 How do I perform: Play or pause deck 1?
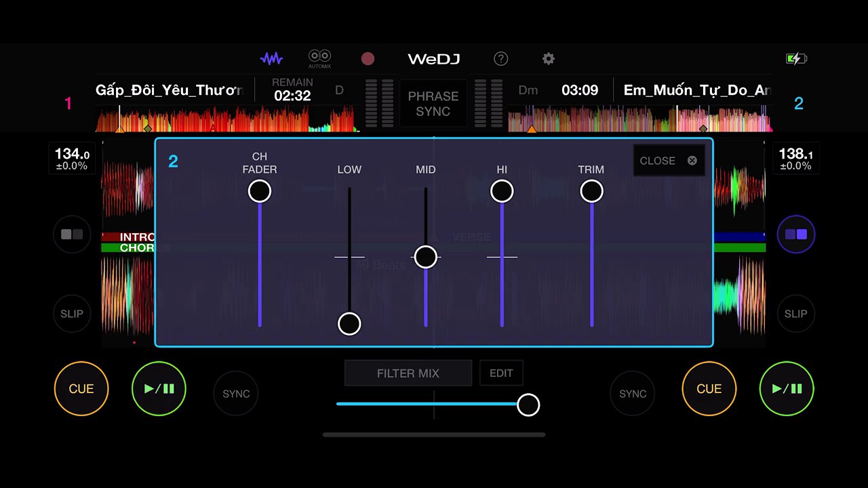coord(159,388)
